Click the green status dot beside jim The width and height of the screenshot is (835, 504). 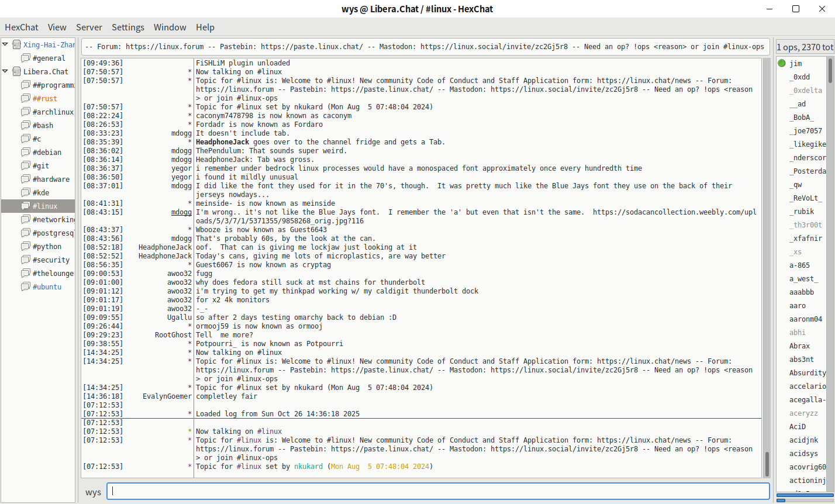[x=782, y=63]
